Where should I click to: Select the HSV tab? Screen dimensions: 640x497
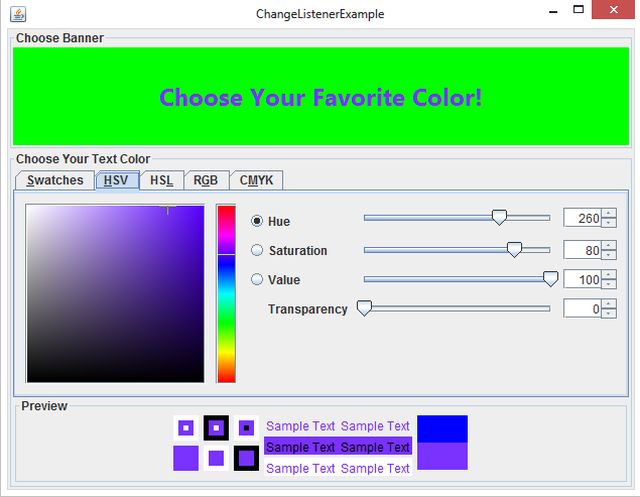(x=117, y=180)
